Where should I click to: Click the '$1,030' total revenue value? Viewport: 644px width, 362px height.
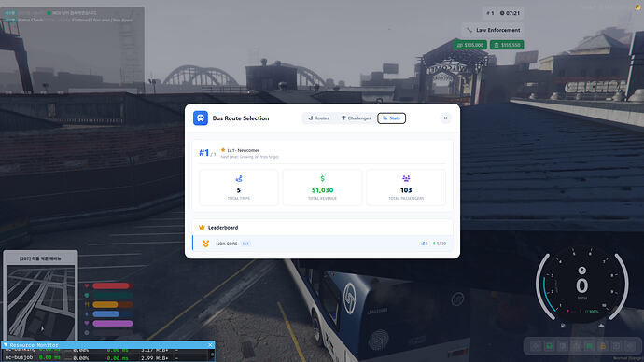pyautogui.click(x=322, y=190)
